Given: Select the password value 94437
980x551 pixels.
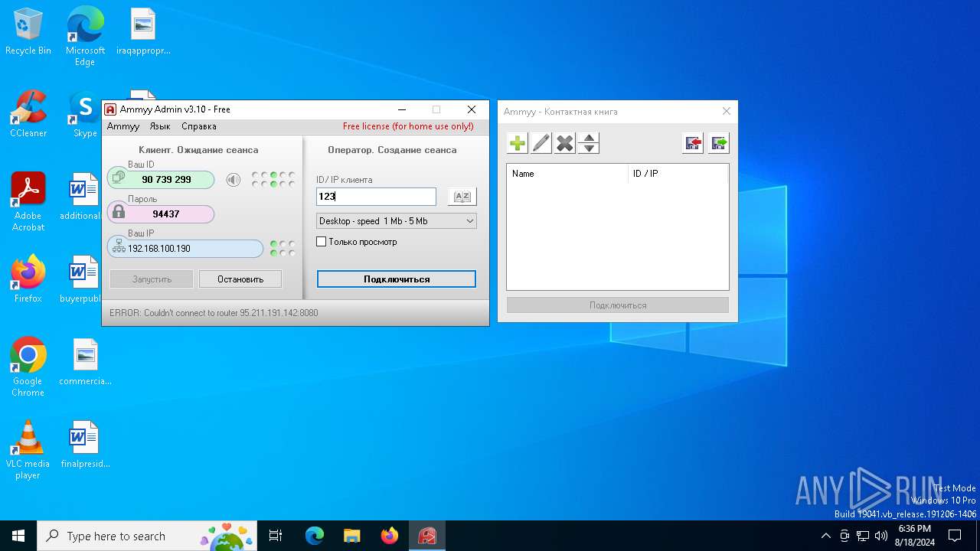Looking at the screenshot, I should pyautogui.click(x=166, y=214).
